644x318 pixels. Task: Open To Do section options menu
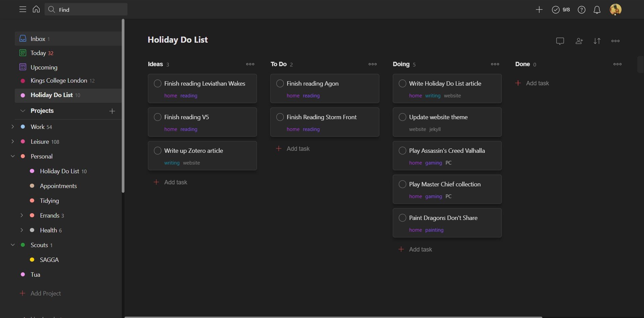[373, 64]
